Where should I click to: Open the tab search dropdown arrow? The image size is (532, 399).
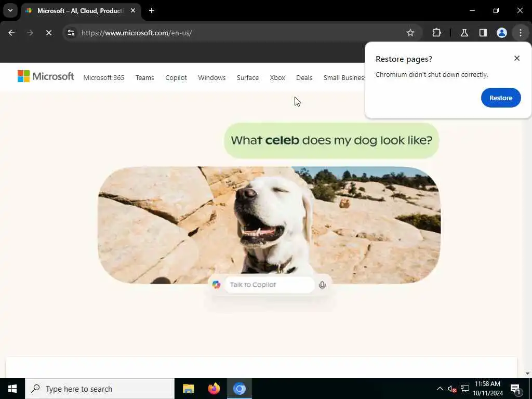[10, 10]
